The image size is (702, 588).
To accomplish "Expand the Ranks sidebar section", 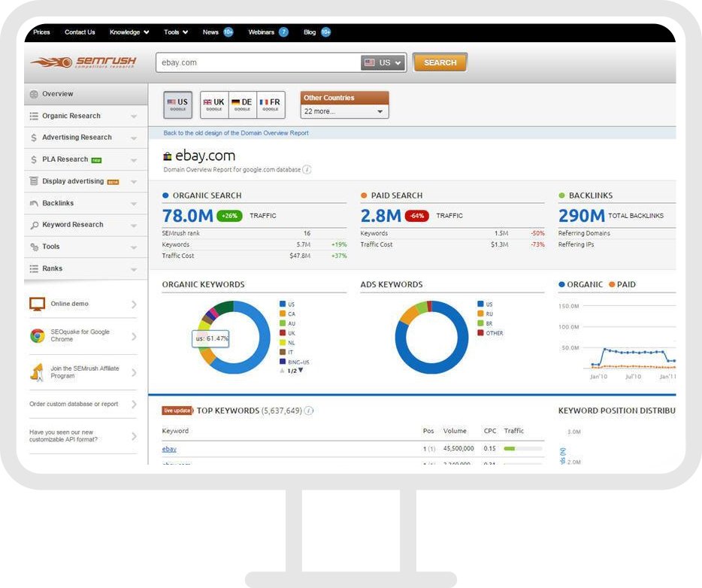I will pyautogui.click(x=134, y=270).
